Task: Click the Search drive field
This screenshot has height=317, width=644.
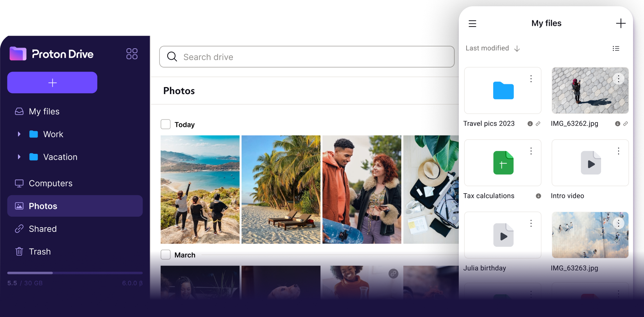Action: pos(307,57)
